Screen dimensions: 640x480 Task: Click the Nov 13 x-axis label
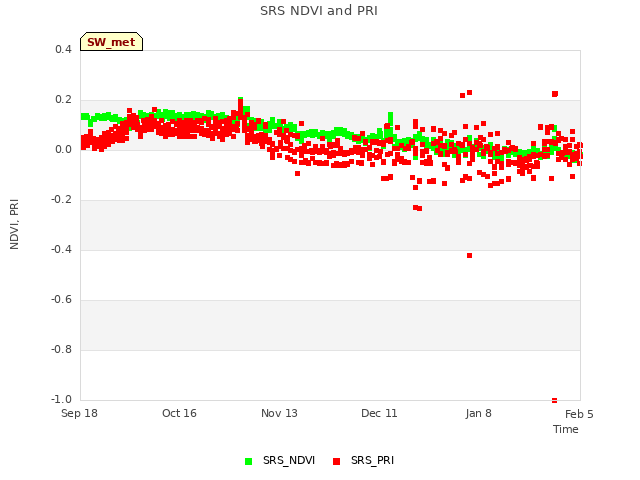pos(279,413)
